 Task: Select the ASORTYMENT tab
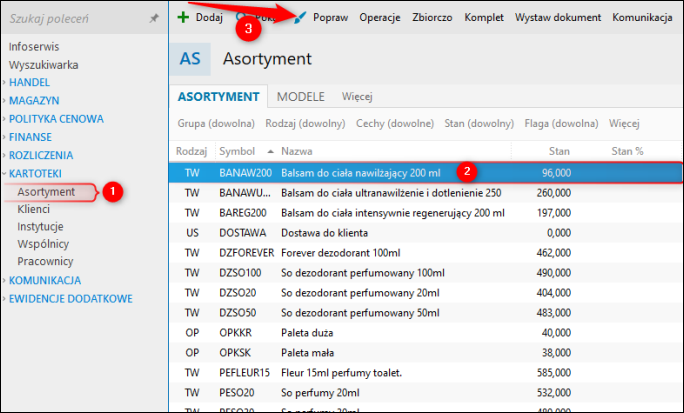tap(219, 96)
